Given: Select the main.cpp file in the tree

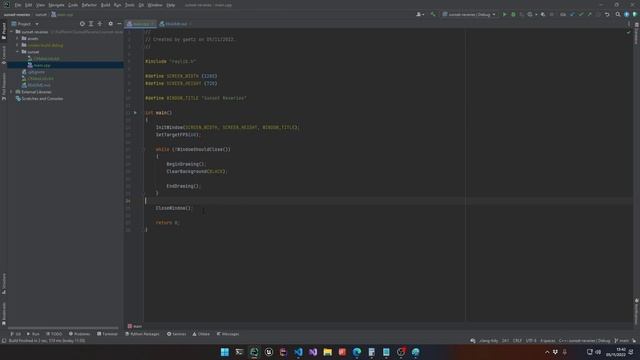Looking at the screenshot, I should click(x=65, y=65).
